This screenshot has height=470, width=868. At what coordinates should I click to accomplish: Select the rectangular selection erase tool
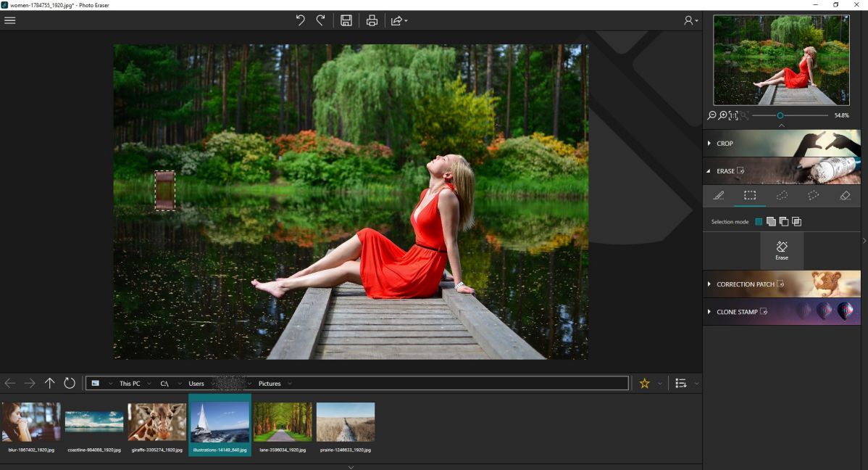tap(749, 196)
